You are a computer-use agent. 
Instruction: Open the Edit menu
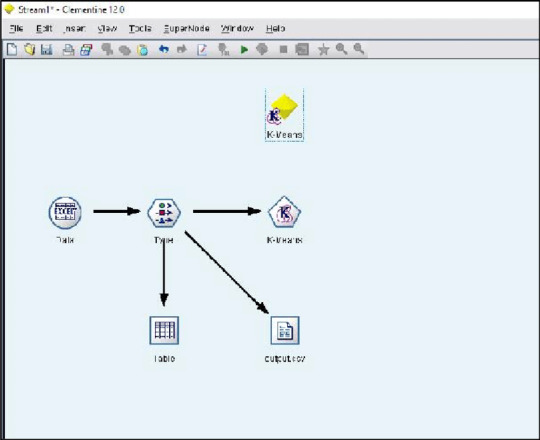click(x=44, y=29)
